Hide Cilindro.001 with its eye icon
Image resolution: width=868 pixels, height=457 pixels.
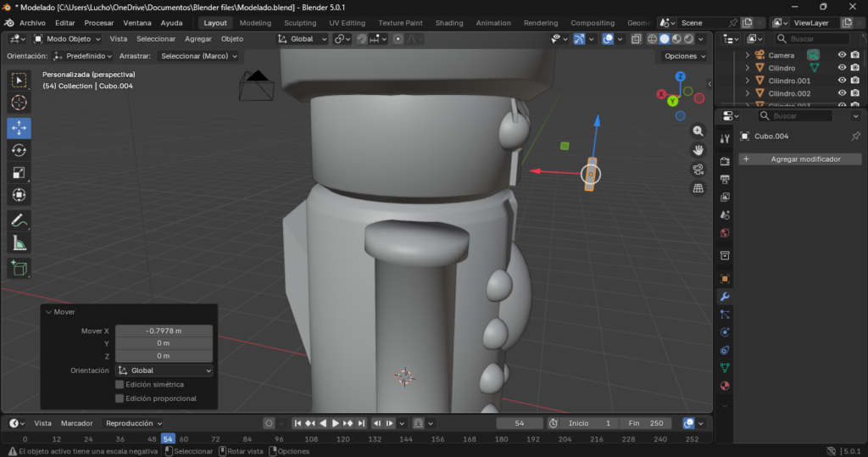click(842, 81)
